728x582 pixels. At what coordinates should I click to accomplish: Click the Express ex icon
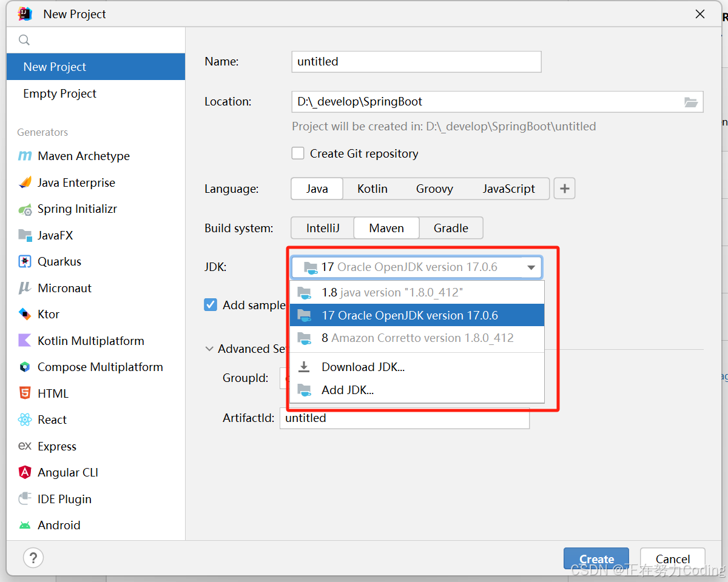point(25,446)
